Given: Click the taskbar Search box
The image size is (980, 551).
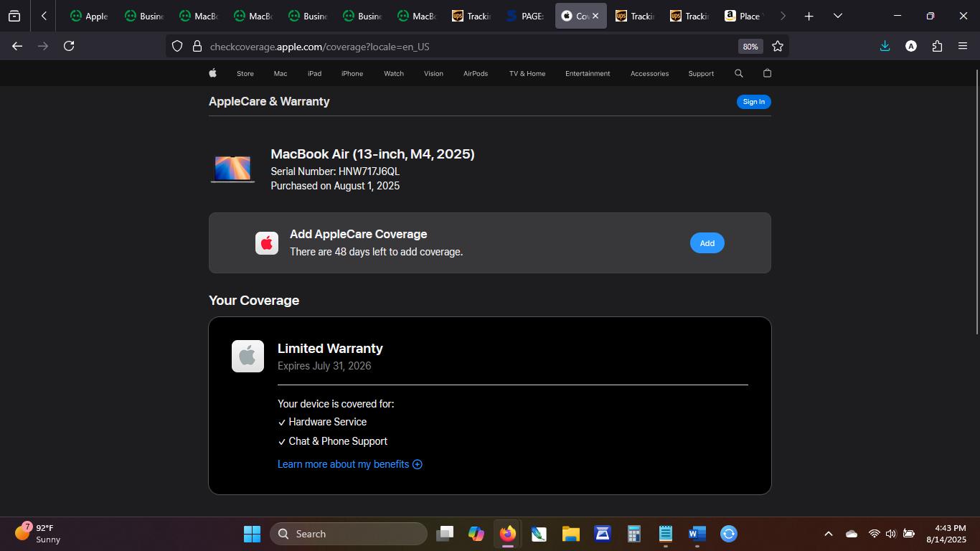Looking at the screenshot, I should [x=349, y=534].
